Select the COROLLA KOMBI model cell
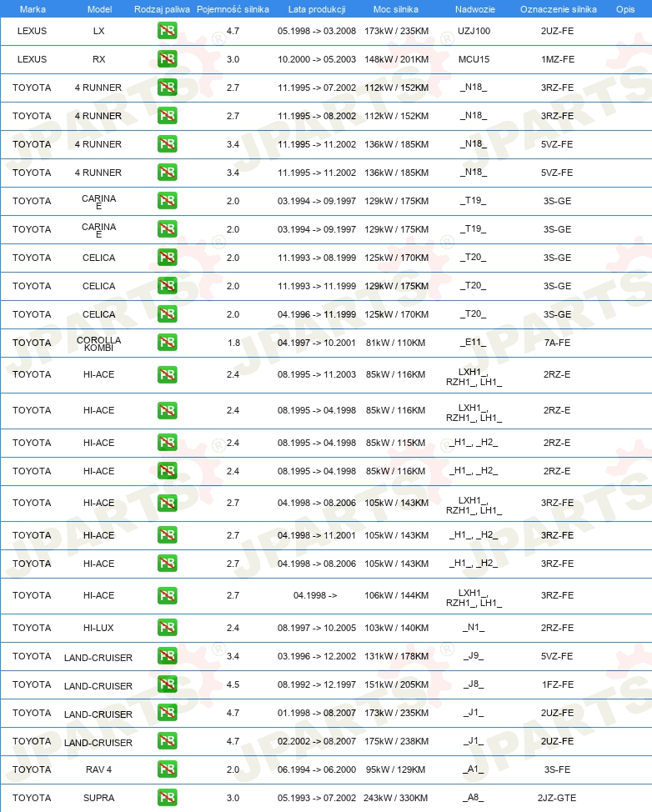Image resolution: width=652 pixels, height=812 pixels. (99, 343)
